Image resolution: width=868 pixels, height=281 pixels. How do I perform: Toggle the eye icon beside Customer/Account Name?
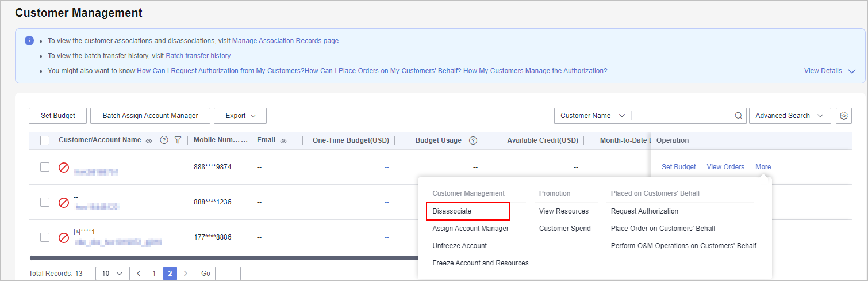[x=149, y=140]
